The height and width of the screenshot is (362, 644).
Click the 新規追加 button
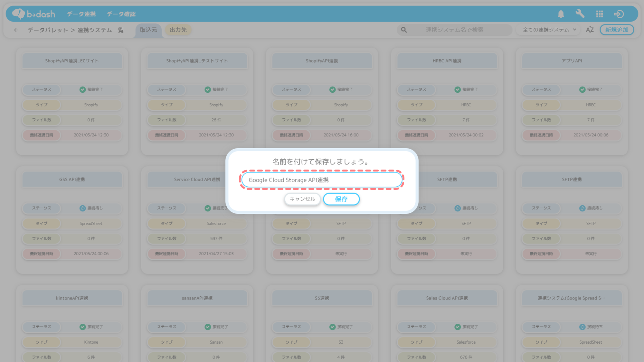617,30
